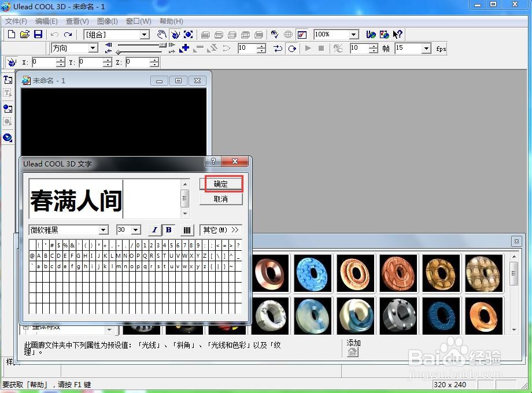This screenshot has height=393, width=532.
Task: Add a keyframe with the blue plus icon
Action: (x=184, y=48)
